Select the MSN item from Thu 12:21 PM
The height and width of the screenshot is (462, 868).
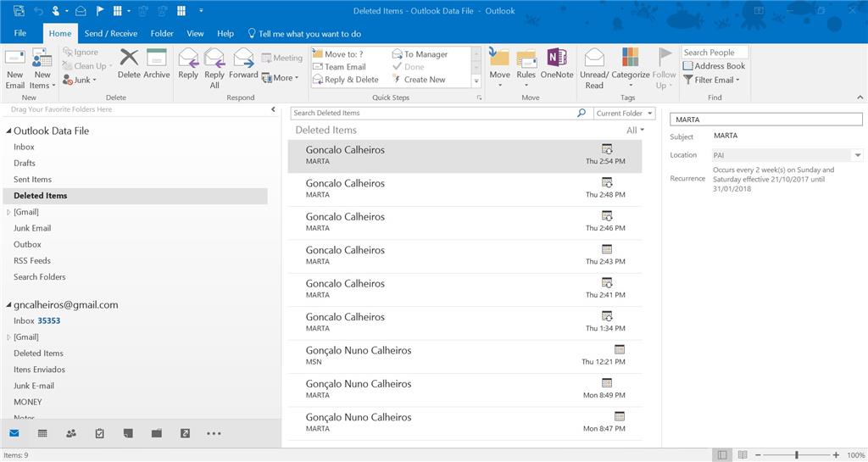tap(465, 356)
